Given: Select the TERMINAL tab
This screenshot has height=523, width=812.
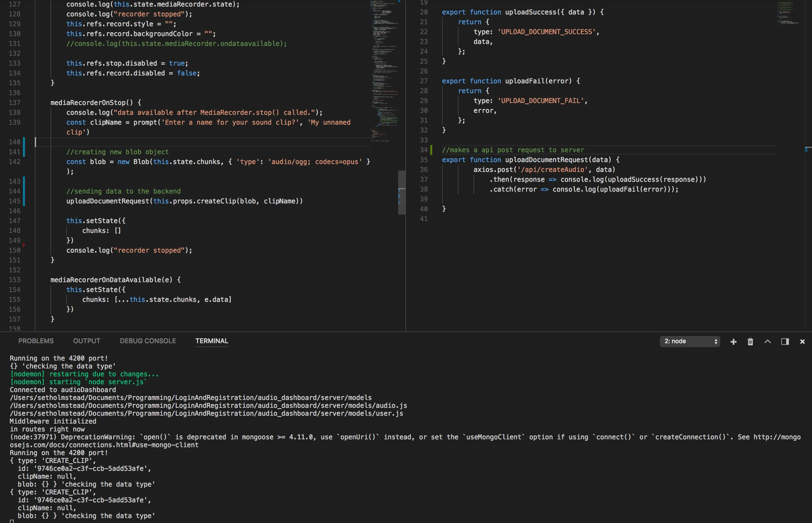Looking at the screenshot, I should click(212, 341).
